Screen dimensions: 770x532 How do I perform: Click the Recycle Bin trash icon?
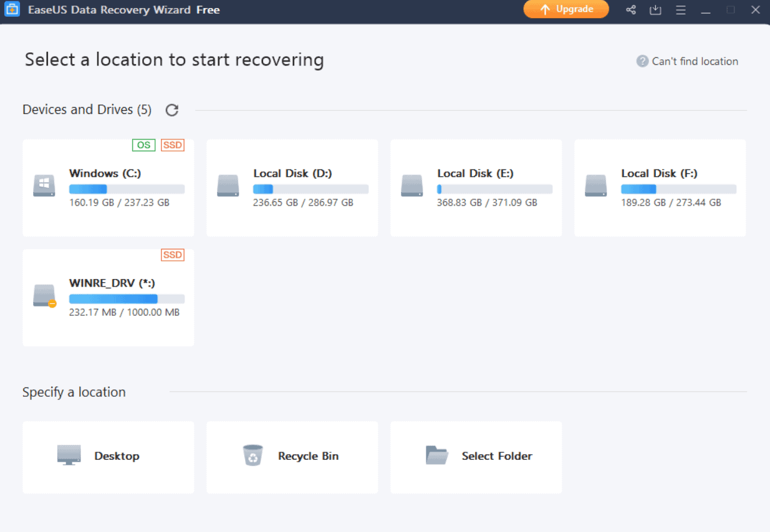tap(253, 455)
